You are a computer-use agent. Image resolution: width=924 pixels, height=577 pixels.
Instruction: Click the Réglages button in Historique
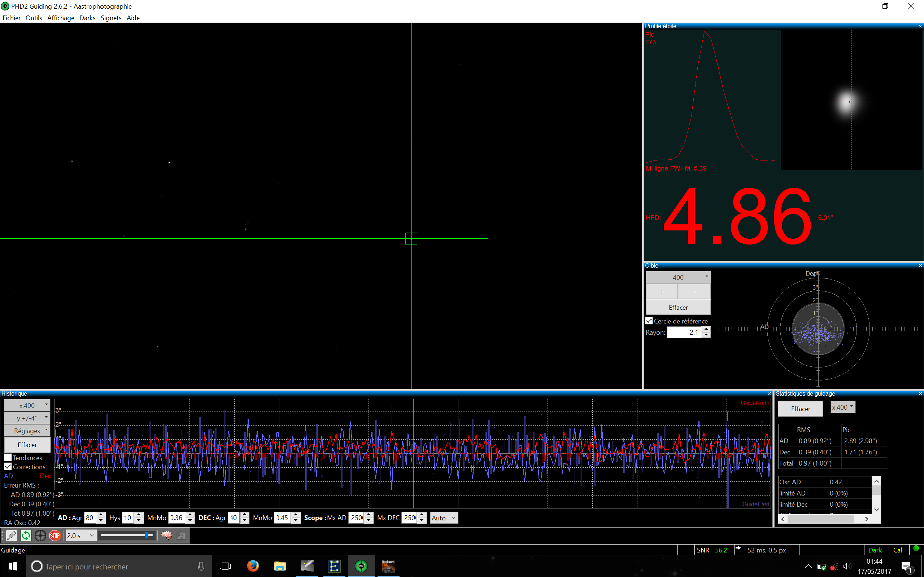click(x=27, y=431)
